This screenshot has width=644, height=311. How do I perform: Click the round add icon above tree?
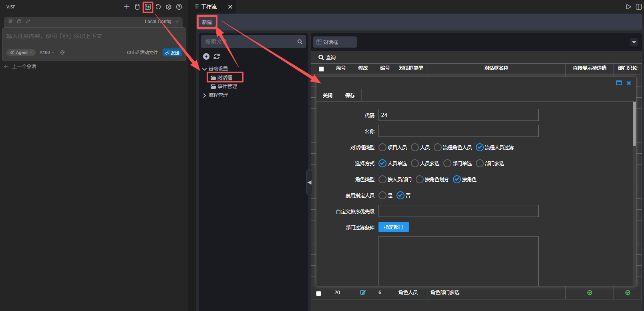coord(206,56)
